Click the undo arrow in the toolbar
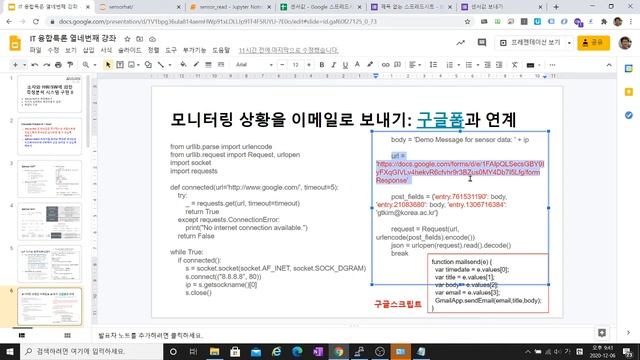 pos(35,65)
